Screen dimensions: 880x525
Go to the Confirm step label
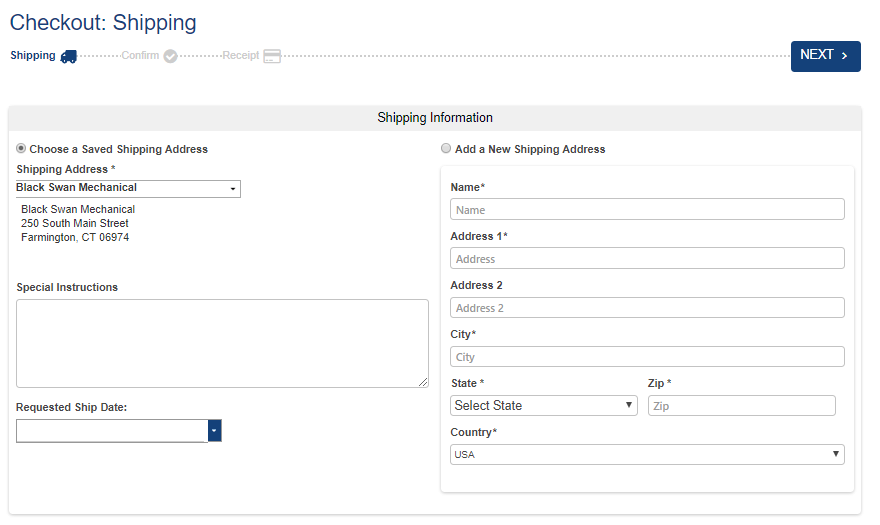[x=140, y=56]
